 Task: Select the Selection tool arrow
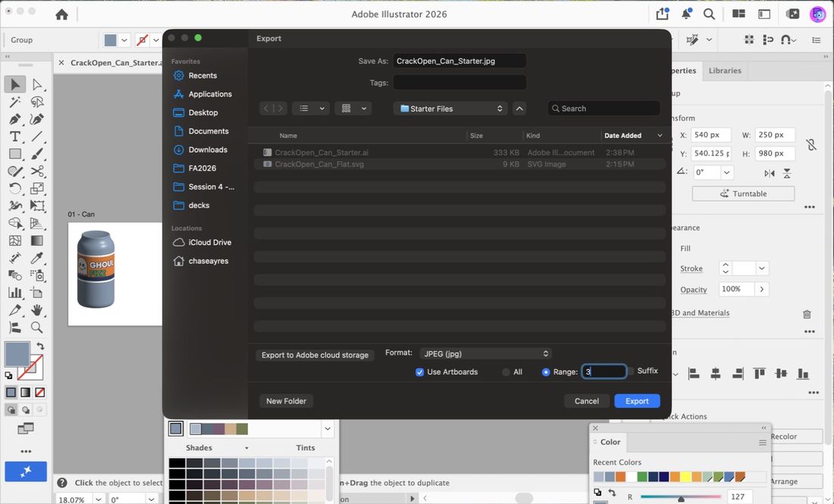pyautogui.click(x=15, y=84)
